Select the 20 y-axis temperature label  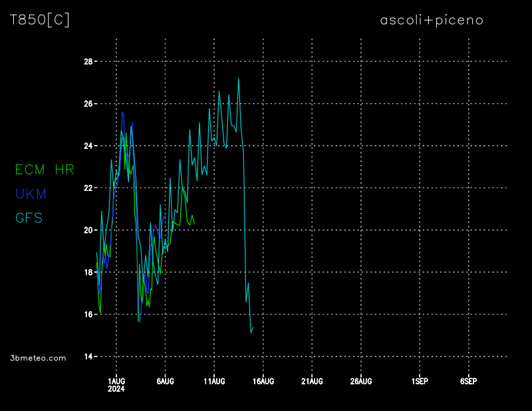pos(88,230)
